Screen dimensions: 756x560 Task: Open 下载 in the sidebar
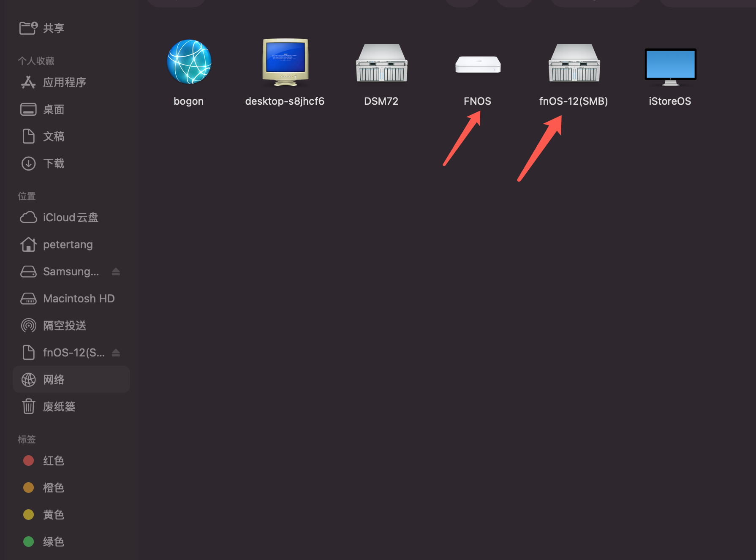click(54, 163)
